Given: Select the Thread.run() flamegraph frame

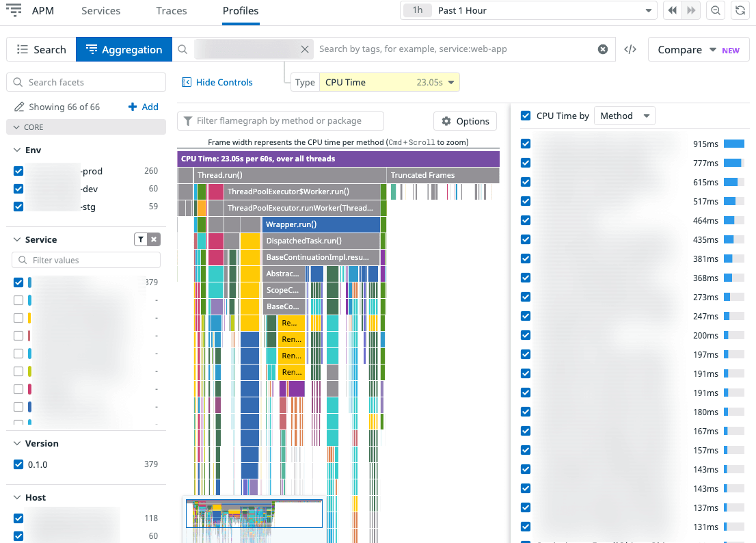Looking at the screenshot, I should pos(290,175).
